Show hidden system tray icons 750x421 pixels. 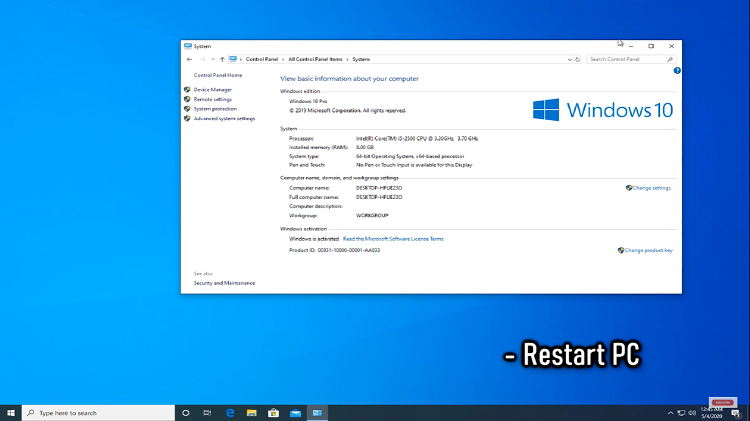point(671,412)
